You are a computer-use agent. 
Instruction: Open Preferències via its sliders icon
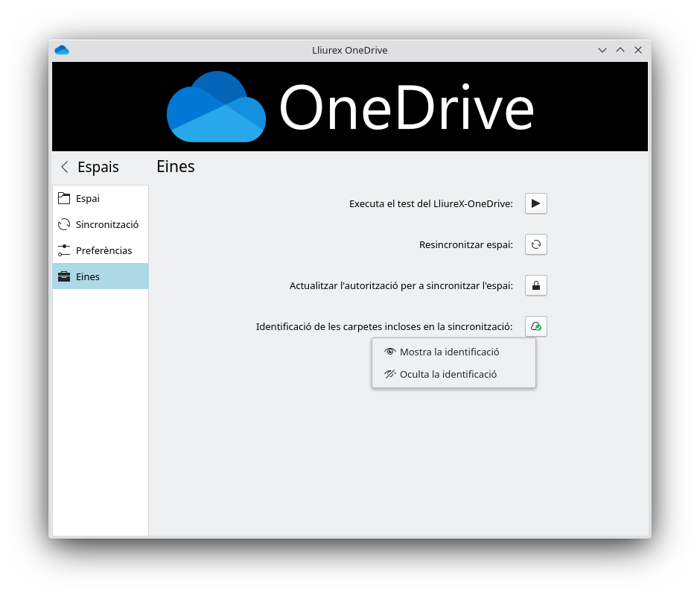[x=64, y=250]
